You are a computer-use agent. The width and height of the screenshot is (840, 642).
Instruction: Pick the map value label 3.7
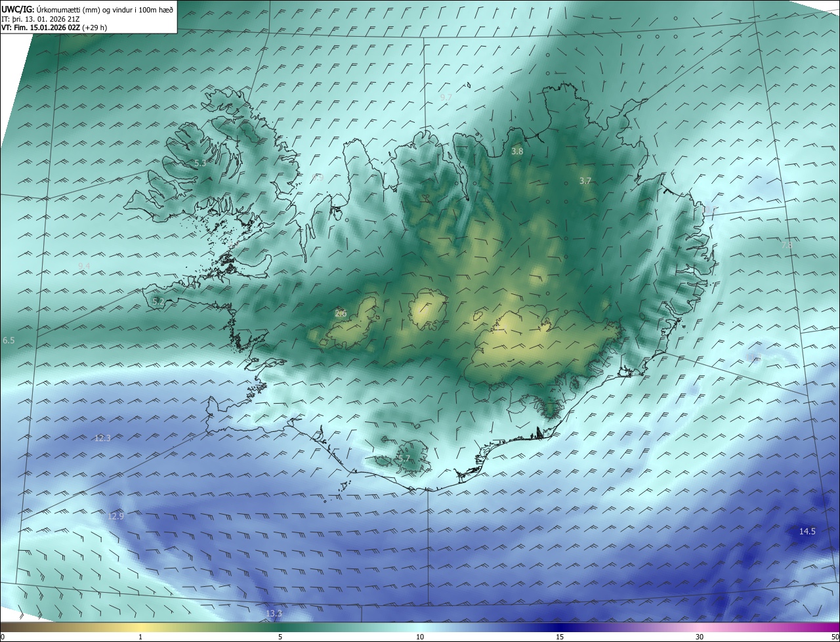click(x=585, y=181)
